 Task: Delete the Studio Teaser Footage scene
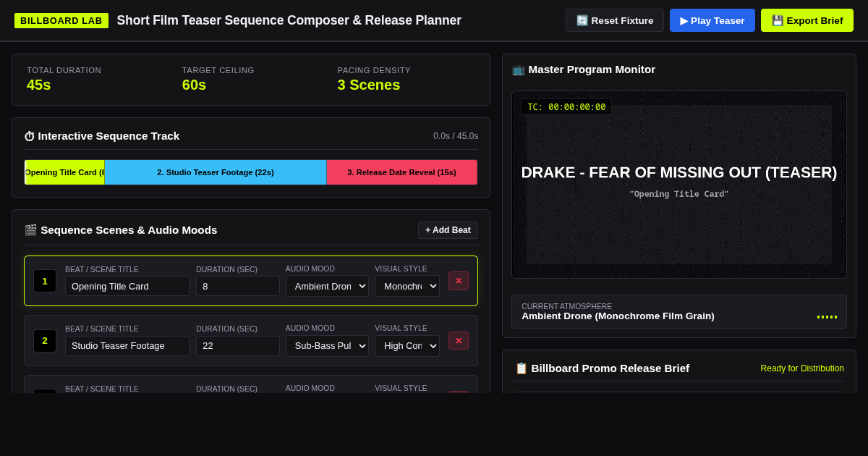pyautogui.click(x=459, y=341)
